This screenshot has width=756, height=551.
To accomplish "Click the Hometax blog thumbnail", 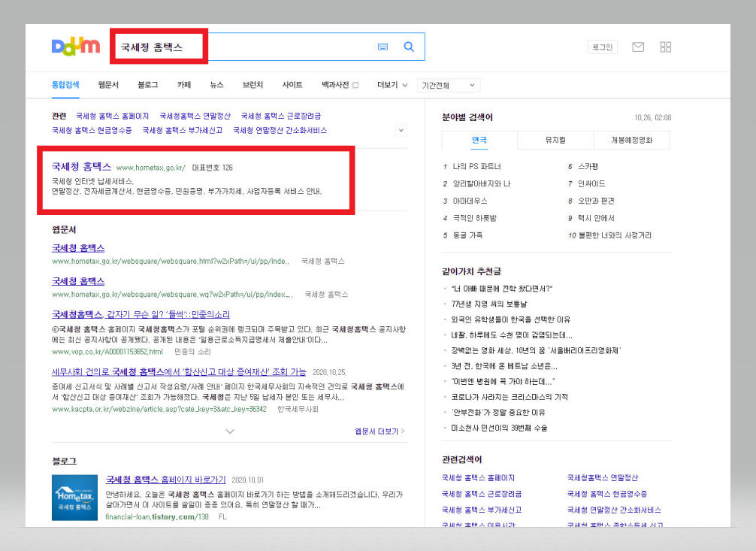I will [x=74, y=498].
